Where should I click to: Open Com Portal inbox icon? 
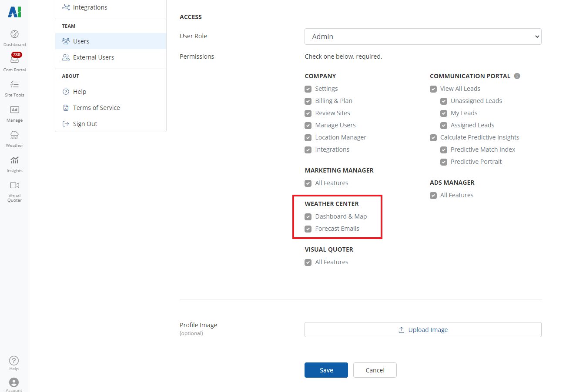(x=14, y=60)
